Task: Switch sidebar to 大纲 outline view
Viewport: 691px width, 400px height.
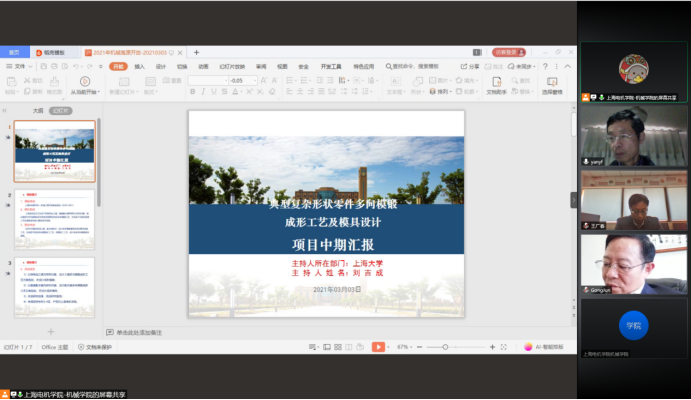Action: tap(38, 111)
